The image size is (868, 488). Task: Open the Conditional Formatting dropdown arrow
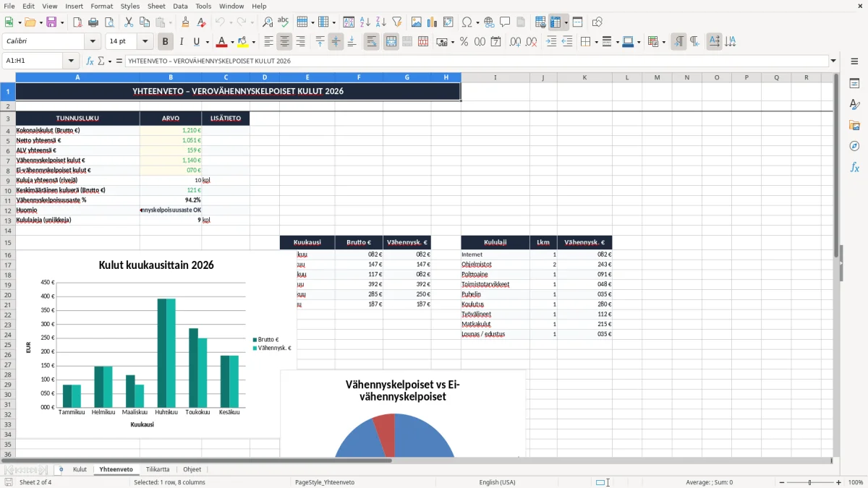pos(663,42)
